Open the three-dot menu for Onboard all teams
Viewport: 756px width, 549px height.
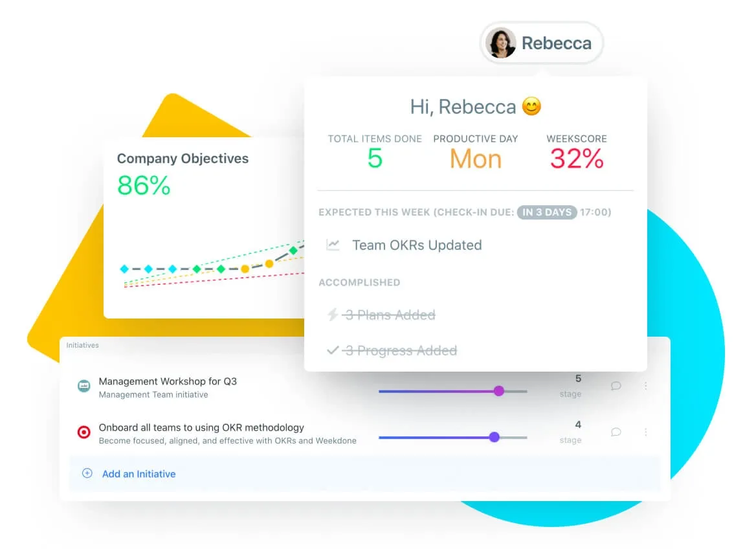645,432
